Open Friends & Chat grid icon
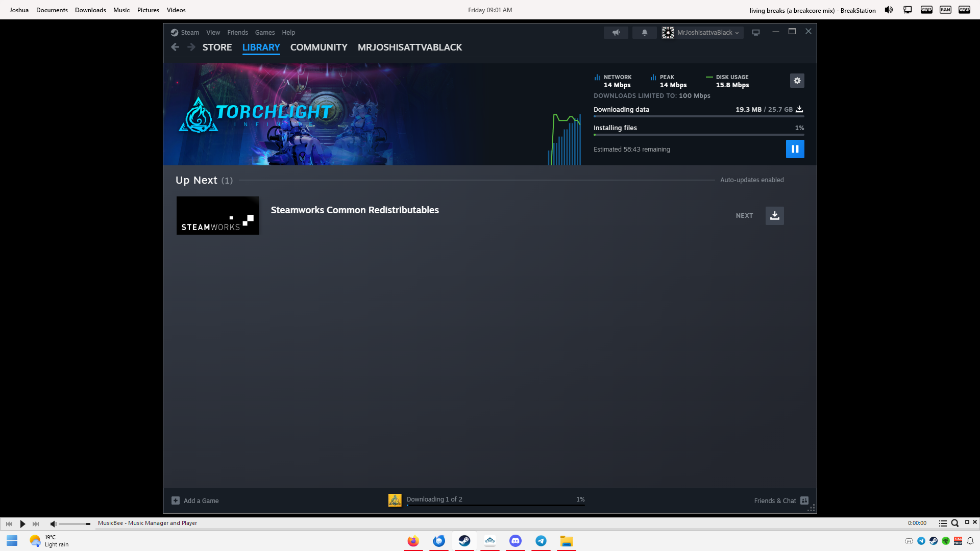The width and height of the screenshot is (980, 551). click(804, 500)
